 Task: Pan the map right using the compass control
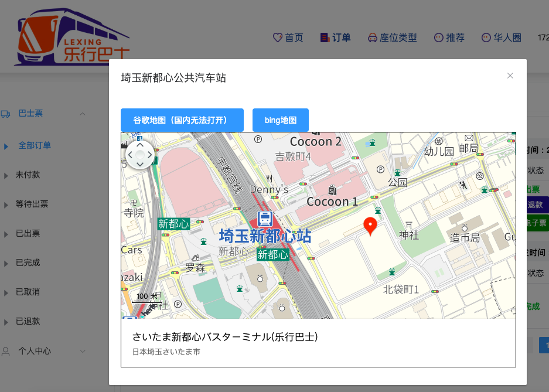pos(149,155)
